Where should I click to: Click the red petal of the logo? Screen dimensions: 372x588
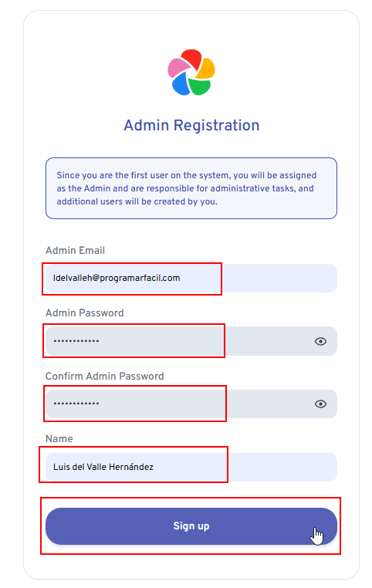pos(192,59)
